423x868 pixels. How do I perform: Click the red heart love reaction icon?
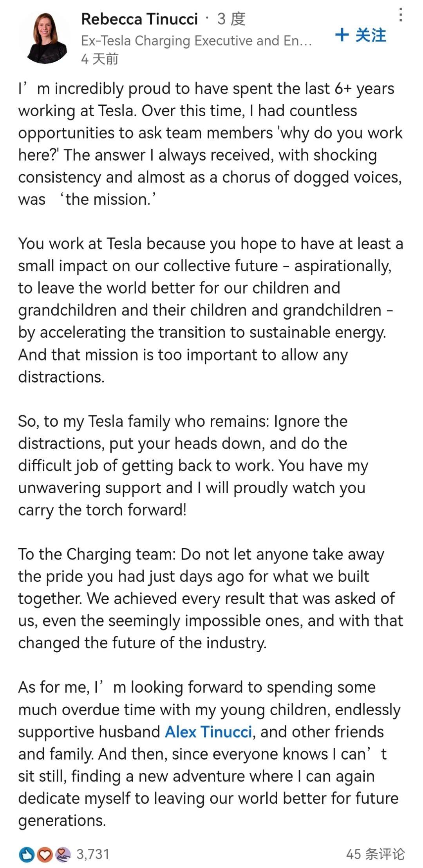tap(45, 854)
